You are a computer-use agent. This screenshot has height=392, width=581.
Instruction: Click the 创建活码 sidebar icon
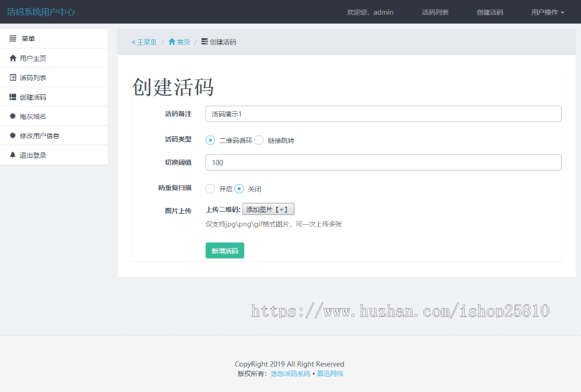(13, 96)
